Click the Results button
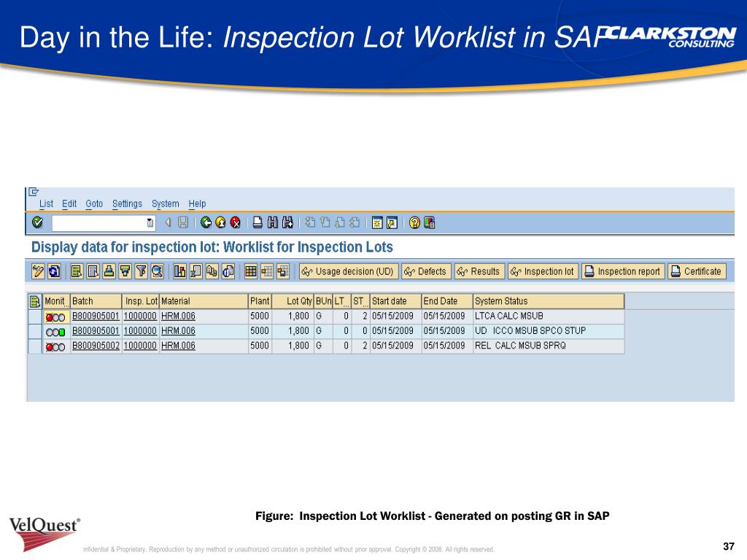Screen dimensions: 747x560 tap(479, 271)
